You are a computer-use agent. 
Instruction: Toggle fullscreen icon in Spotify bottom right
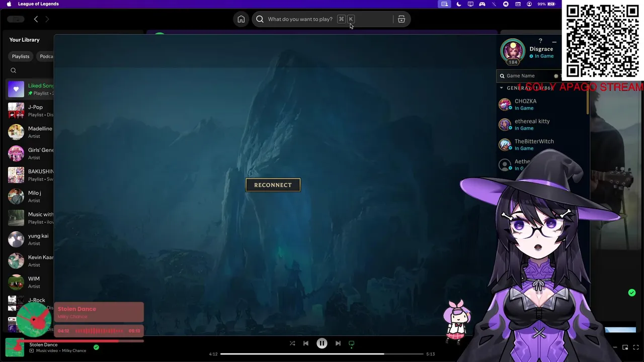click(x=635, y=347)
